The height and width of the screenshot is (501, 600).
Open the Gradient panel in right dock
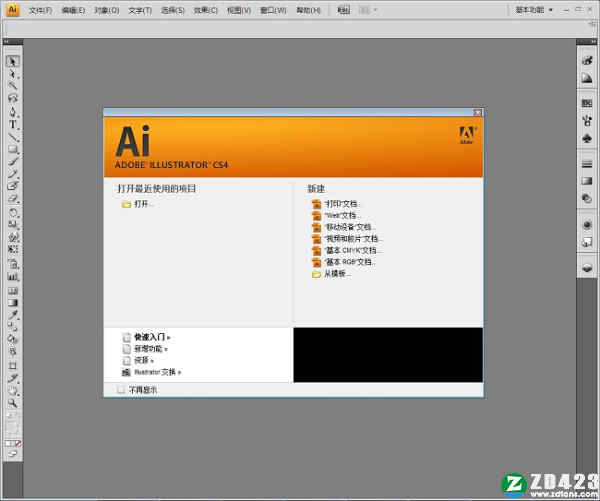point(587,181)
